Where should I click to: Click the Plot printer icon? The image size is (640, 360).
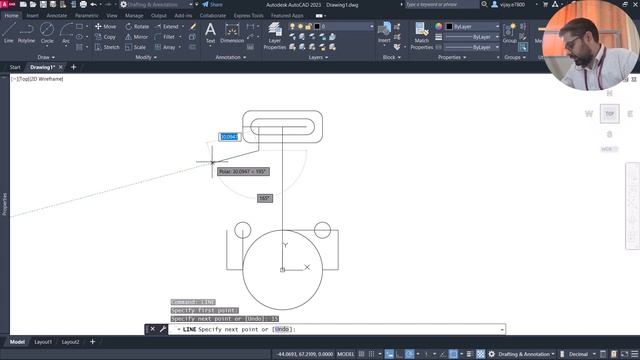click(83, 4)
